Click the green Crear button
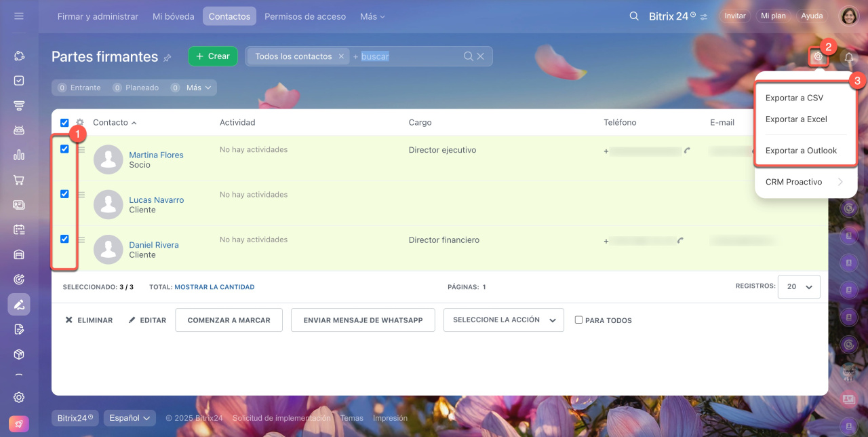This screenshot has height=437, width=868. click(213, 56)
